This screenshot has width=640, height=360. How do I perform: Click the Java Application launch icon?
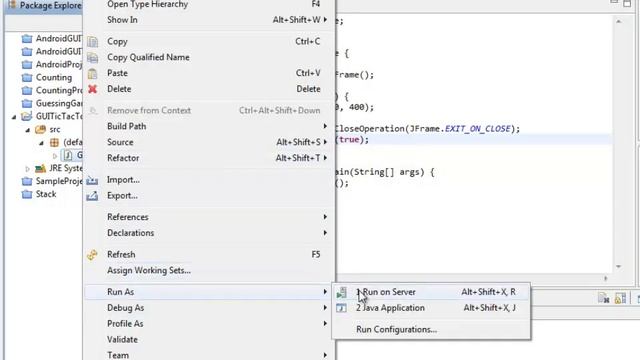[x=341, y=308]
